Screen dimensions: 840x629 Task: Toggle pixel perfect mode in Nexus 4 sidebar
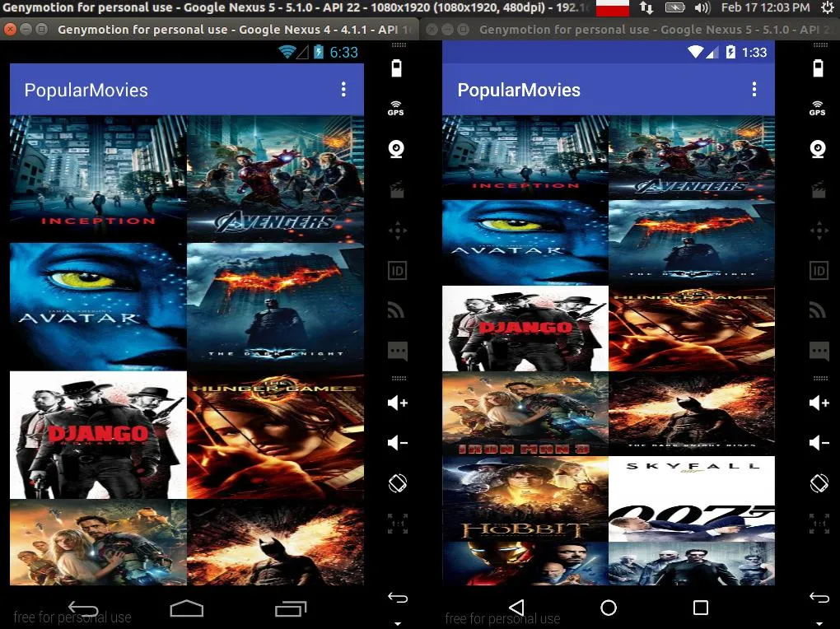[x=398, y=524]
